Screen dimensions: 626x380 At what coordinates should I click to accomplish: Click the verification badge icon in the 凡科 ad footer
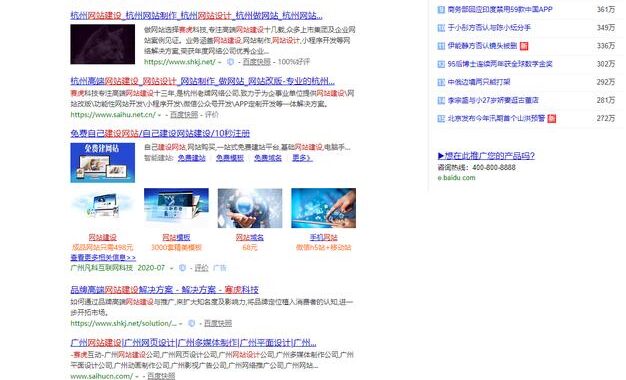point(182,268)
